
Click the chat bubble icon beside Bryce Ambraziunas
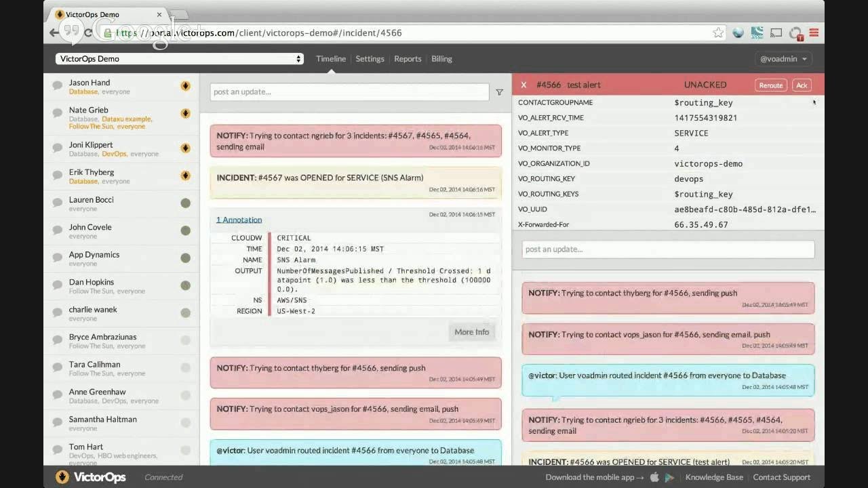pos(58,340)
